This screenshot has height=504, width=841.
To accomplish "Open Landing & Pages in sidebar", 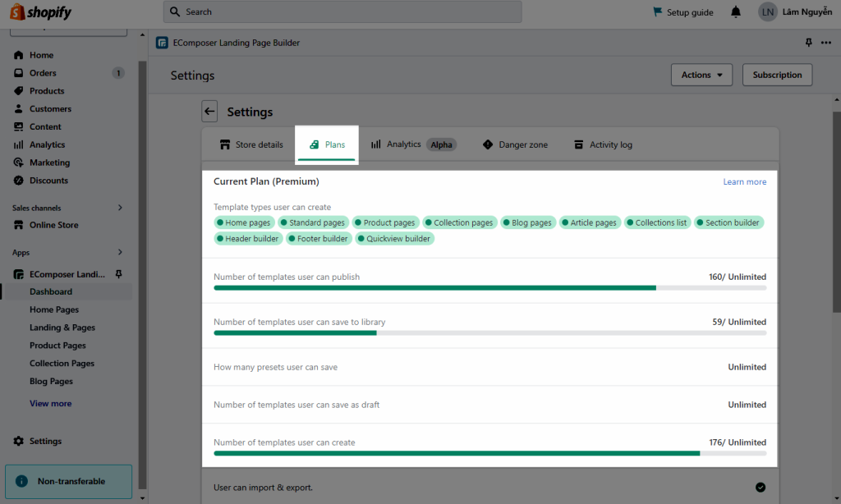I will point(62,328).
